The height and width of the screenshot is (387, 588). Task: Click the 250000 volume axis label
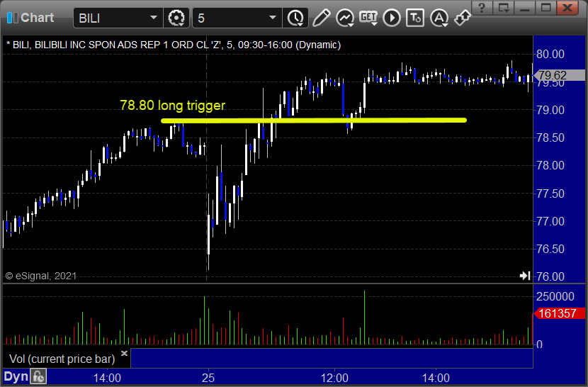click(x=555, y=296)
